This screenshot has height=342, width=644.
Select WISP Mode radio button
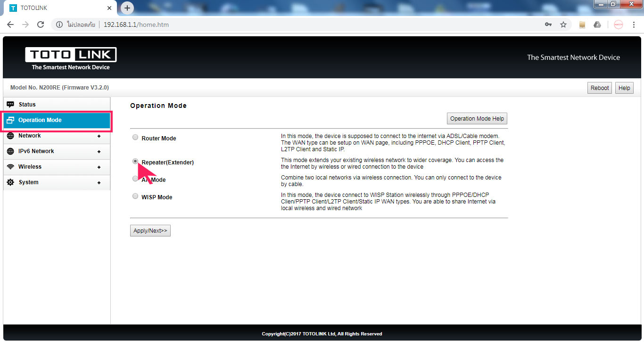(135, 196)
